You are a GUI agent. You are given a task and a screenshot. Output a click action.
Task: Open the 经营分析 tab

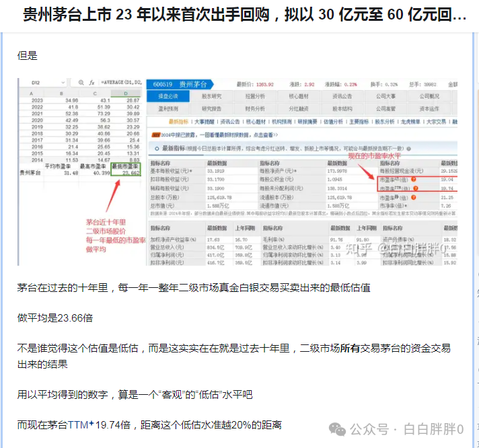[x=255, y=96]
